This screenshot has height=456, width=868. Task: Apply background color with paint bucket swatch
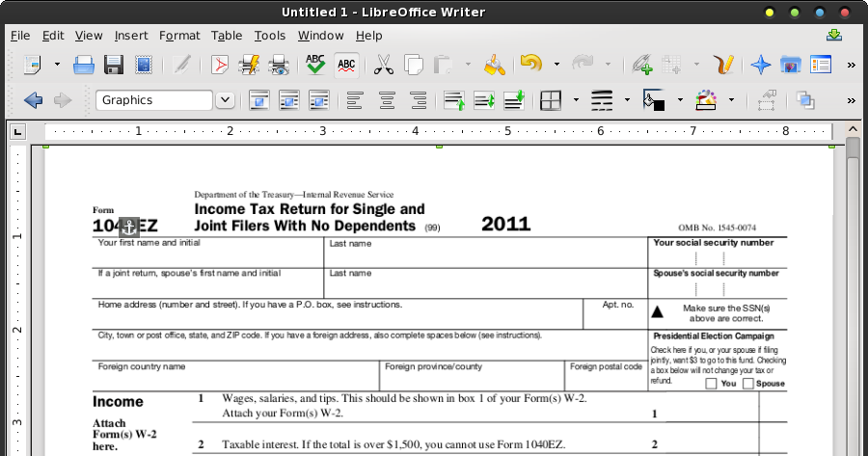(x=654, y=100)
